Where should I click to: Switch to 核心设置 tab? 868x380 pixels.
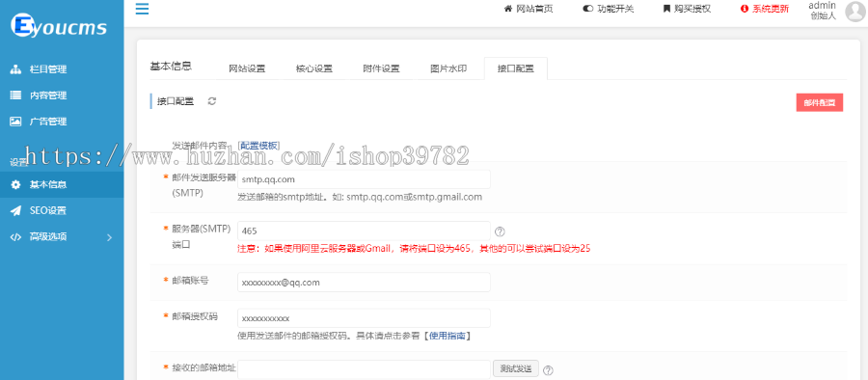tap(313, 68)
